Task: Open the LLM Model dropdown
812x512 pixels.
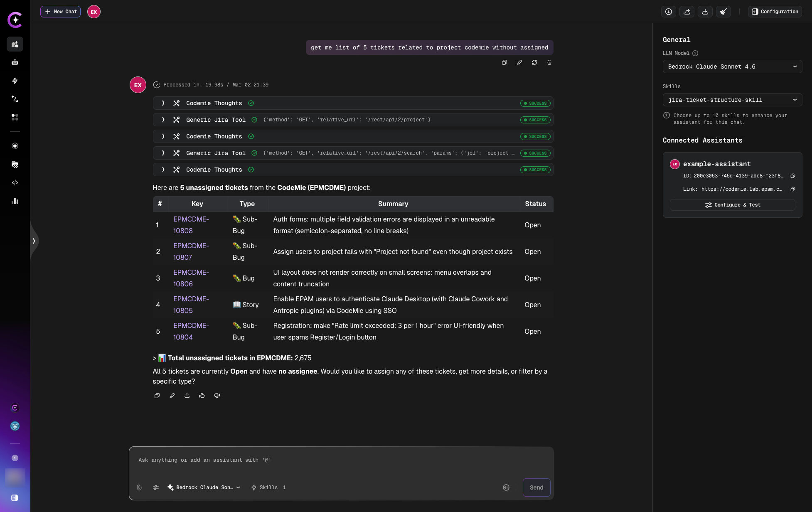Action: point(732,66)
